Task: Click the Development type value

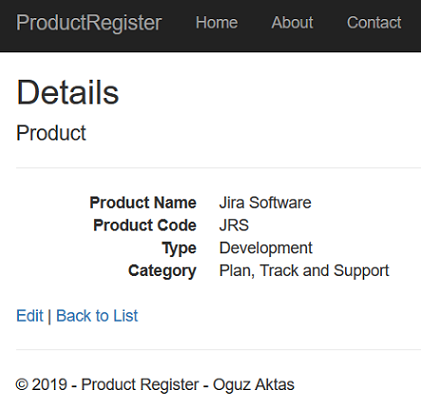Action: pos(266,248)
